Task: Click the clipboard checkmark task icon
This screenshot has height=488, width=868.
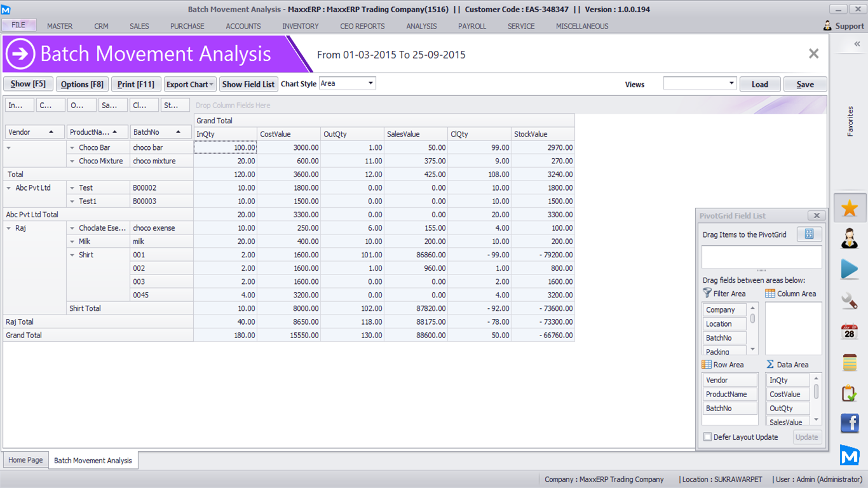Action: point(850,393)
